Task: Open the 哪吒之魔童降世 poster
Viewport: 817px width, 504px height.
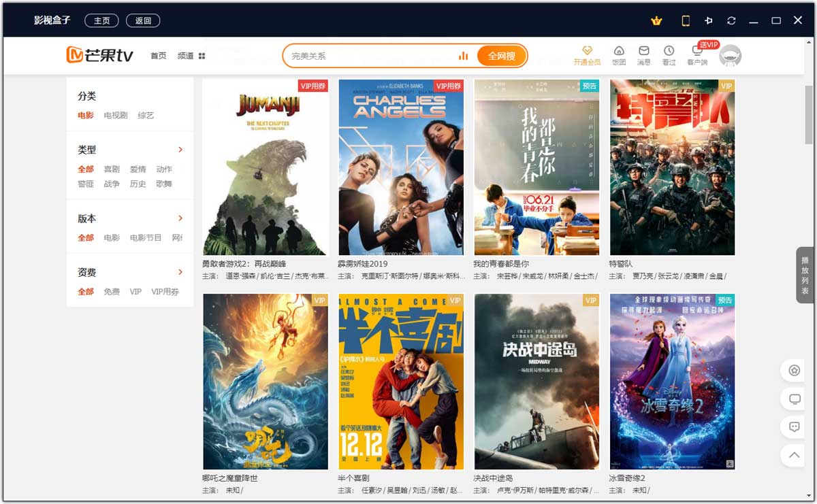Action: [266, 382]
